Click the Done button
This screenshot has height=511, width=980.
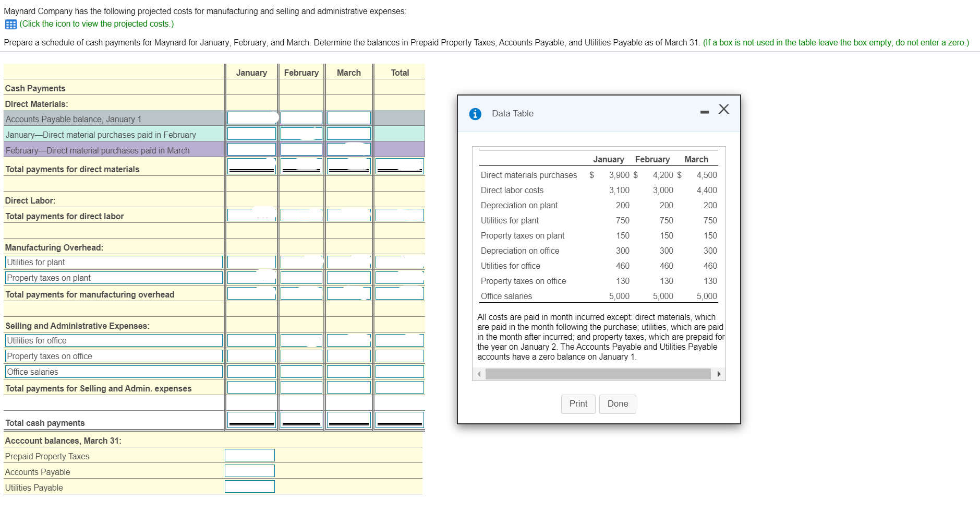click(618, 404)
